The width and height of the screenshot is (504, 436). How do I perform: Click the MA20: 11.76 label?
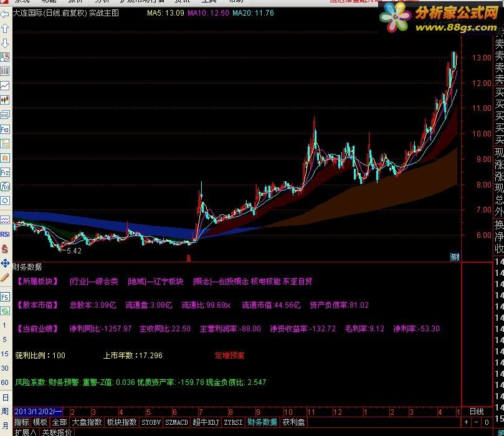pos(254,13)
